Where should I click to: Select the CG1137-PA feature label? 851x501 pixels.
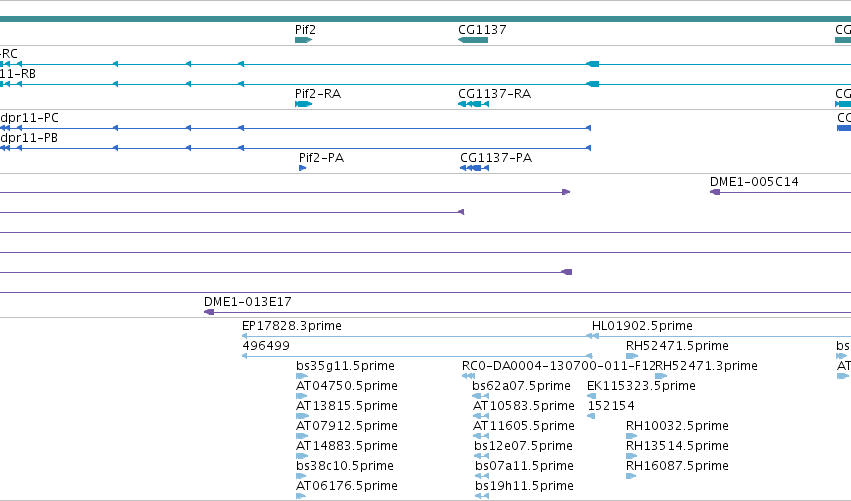point(496,158)
